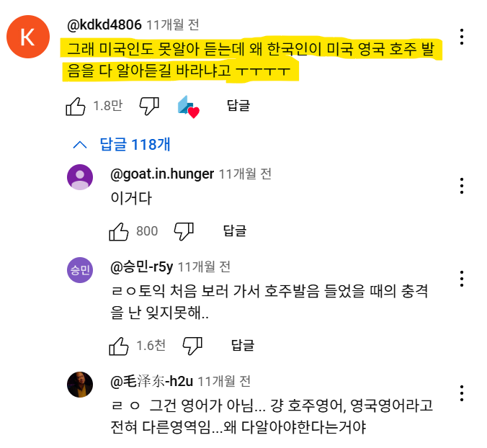
Task: Open @kdkd4806 channel via username
Action: coord(104,24)
